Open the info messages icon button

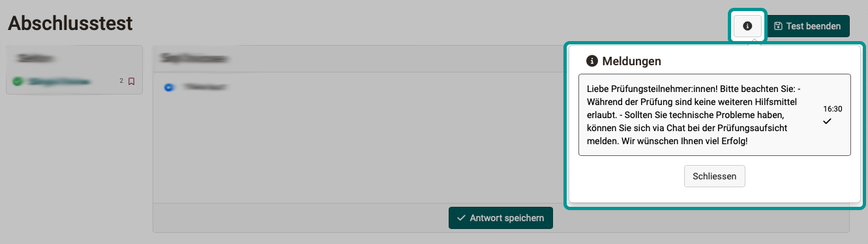pyautogui.click(x=747, y=26)
